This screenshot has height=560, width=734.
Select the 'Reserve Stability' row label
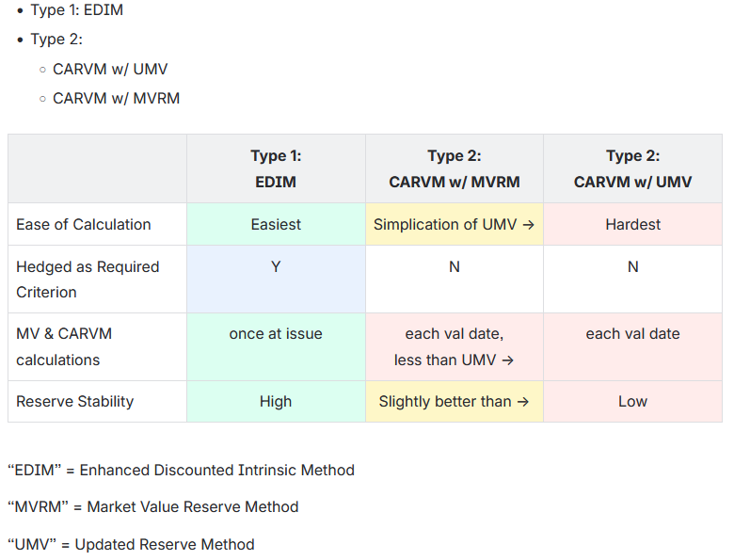(75, 402)
